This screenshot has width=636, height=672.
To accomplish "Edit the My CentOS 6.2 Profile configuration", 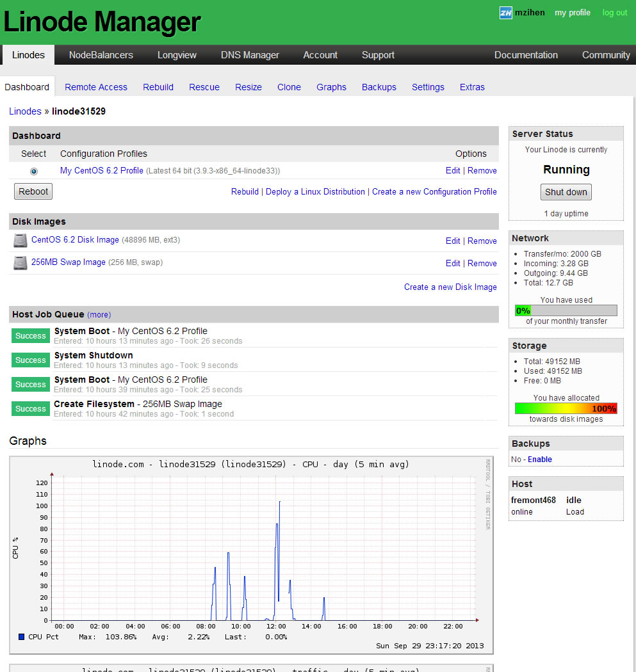I will tap(453, 171).
